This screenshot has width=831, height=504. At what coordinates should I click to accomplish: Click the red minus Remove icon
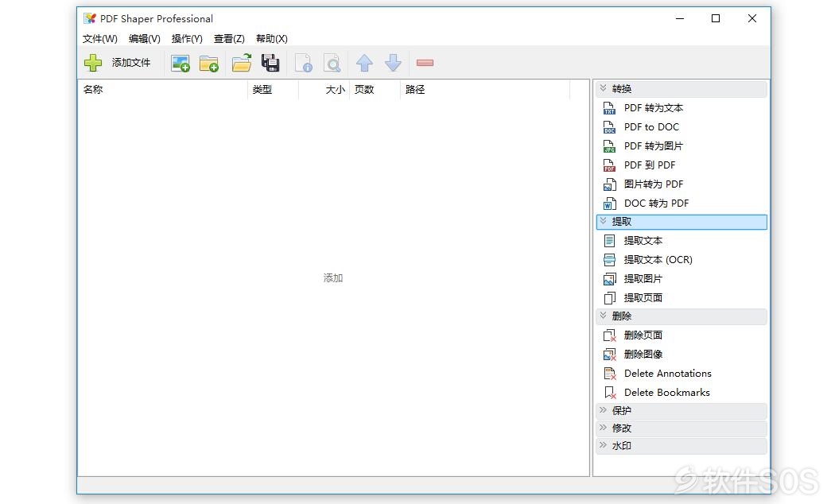pos(425,63)
